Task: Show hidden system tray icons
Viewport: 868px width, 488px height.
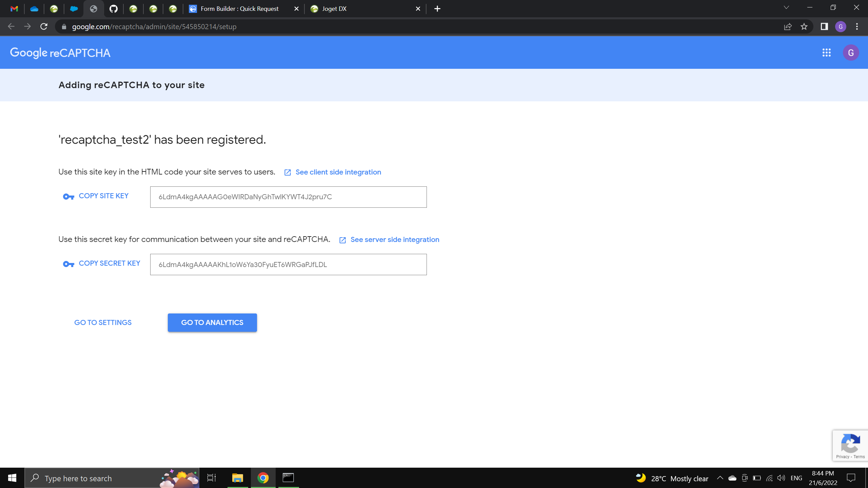Action: point(720,478)
